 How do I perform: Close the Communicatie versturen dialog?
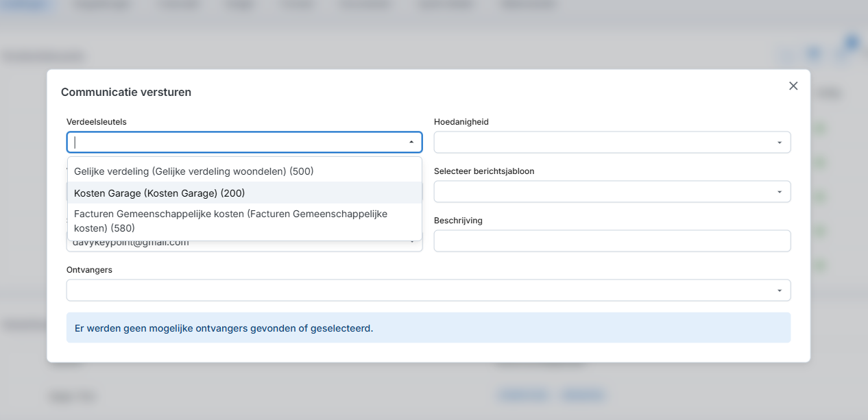pos(793,86)
